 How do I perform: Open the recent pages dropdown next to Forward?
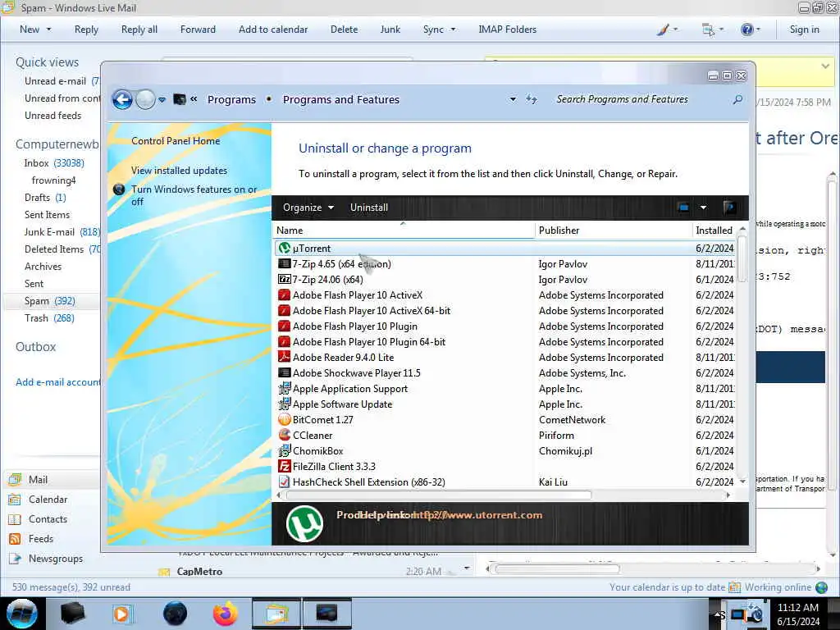coord(162,99)
